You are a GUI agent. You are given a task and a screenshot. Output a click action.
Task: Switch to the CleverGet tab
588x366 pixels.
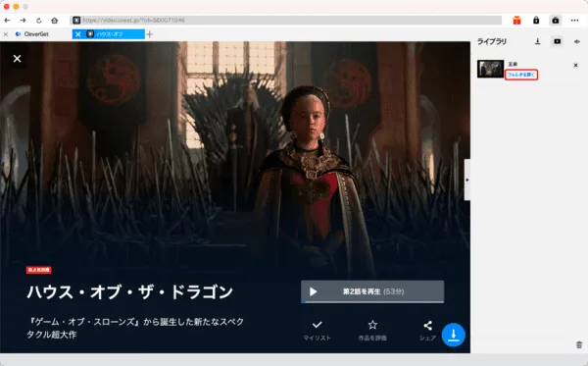click(x=36, y=34)
